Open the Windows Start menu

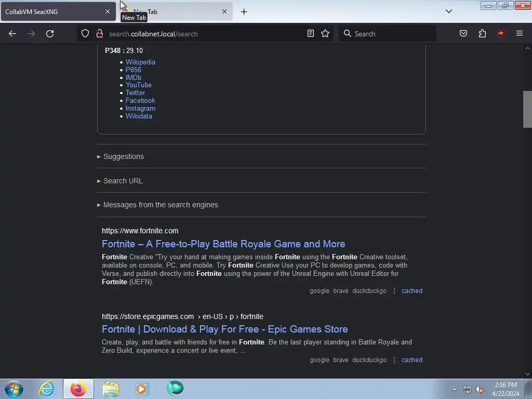[14, 389]
